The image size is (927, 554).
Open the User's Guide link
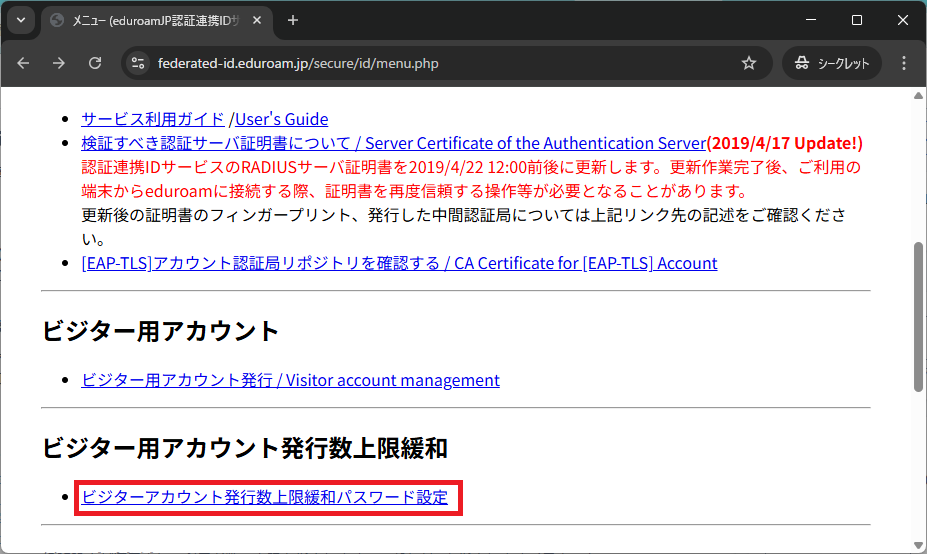pos(281,119)
